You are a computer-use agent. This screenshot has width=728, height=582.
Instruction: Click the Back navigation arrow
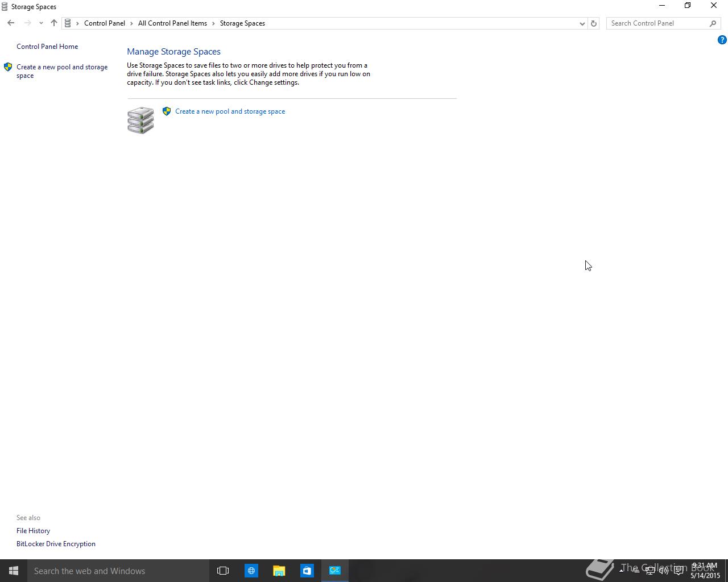[11, 23]
